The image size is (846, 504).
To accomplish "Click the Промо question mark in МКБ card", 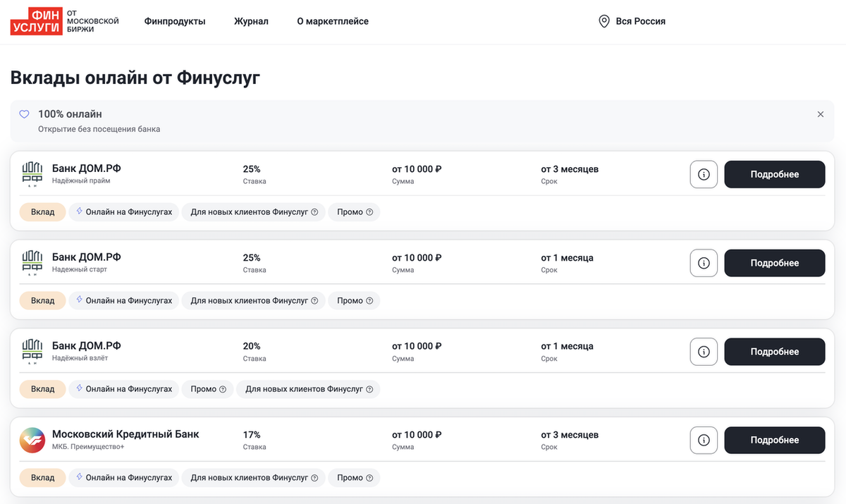I will click(x=369, y=478).
